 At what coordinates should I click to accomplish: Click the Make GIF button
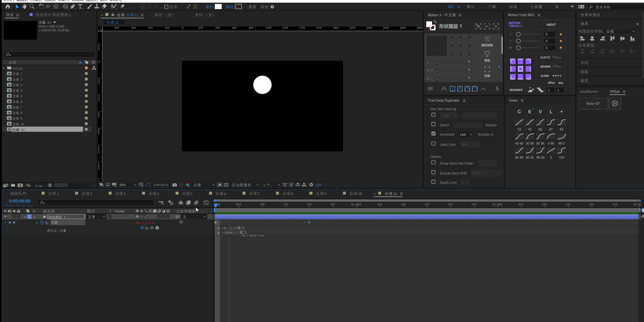point(593,104)
